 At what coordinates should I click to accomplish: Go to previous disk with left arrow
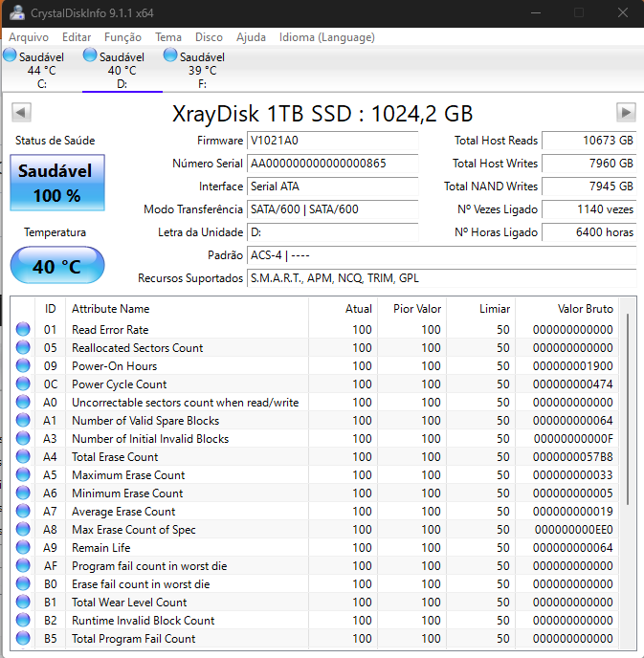[21, 113]
